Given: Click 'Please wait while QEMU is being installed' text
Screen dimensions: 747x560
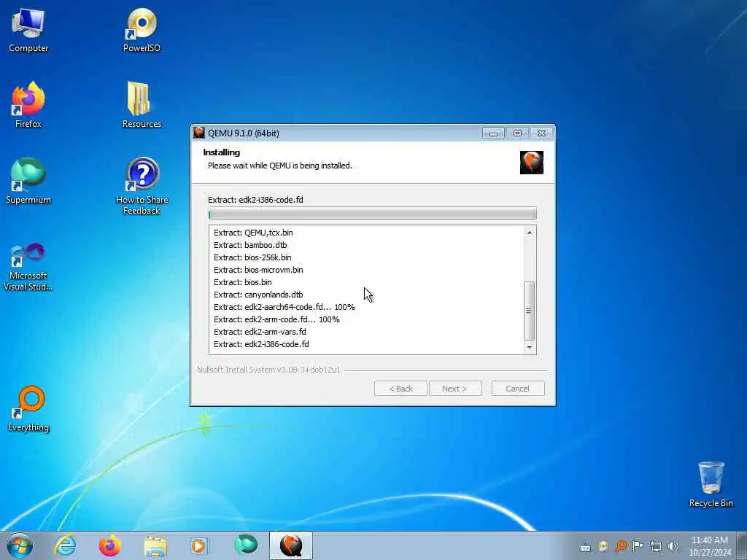Looking at the screenshot, I should tap(280, 166).
